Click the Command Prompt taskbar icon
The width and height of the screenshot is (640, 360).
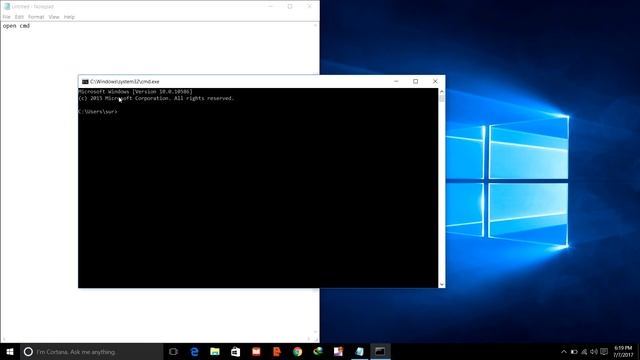point(380,351)
